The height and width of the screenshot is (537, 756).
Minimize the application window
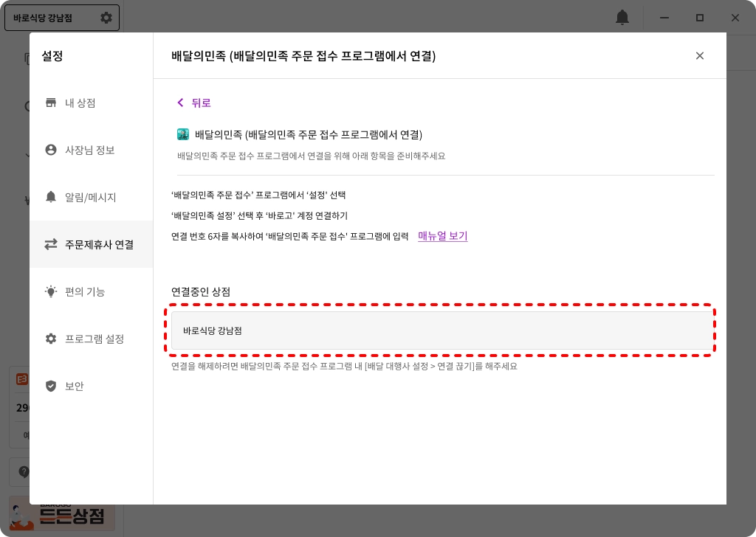[x=664, y=18]
